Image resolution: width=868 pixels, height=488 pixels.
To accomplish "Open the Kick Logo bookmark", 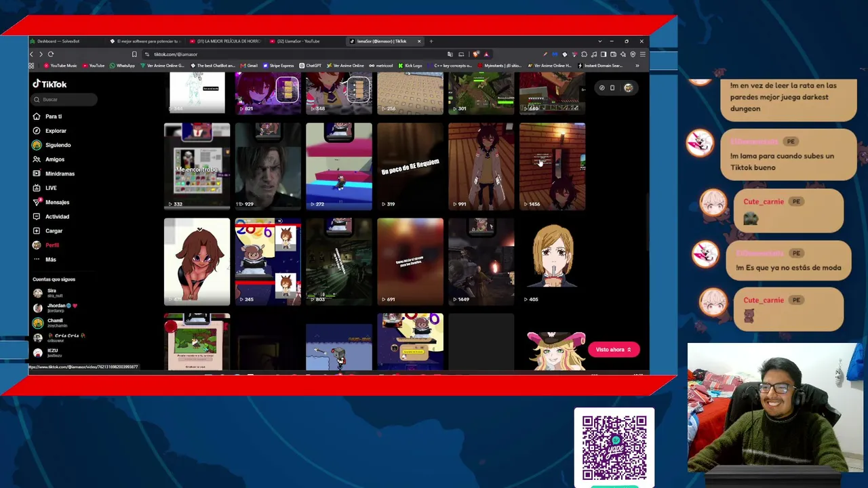I will 410,66.
